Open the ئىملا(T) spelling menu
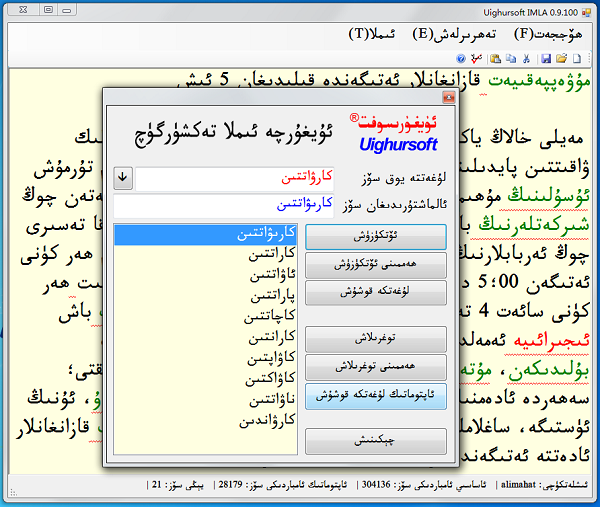The image size is (600, 507). click(x=372, y=34)
